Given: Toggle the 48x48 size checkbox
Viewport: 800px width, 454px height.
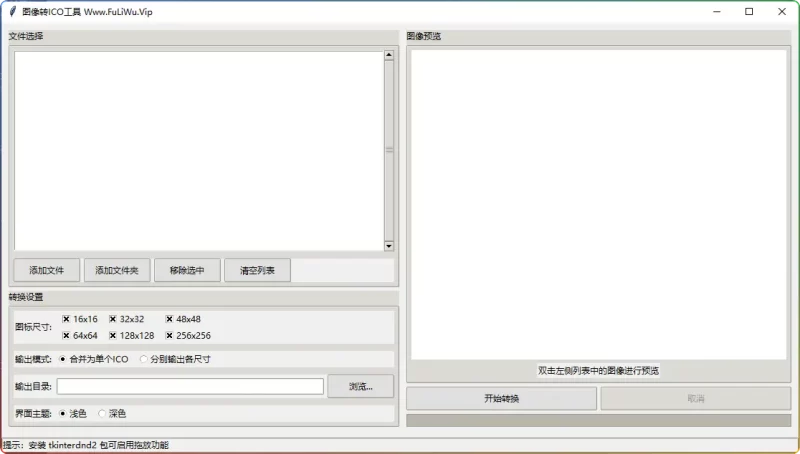Looking at the screenshot, I should coord(169,319).
